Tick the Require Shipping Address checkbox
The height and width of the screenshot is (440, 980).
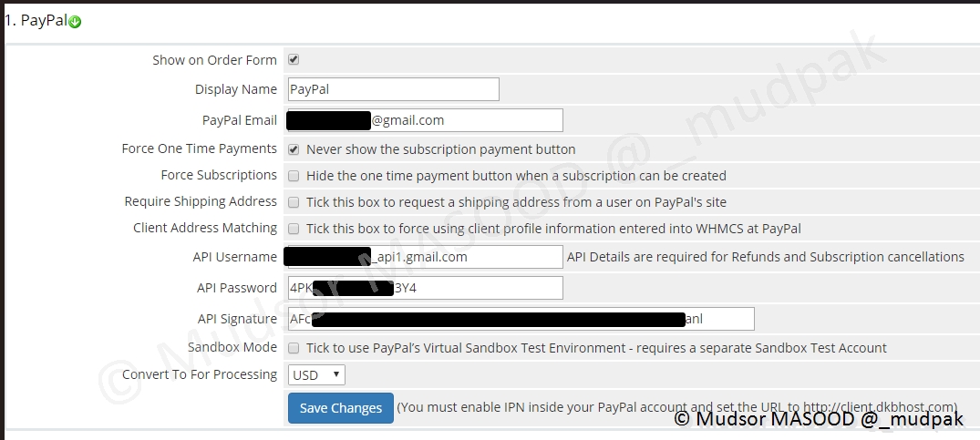point(294,202)
